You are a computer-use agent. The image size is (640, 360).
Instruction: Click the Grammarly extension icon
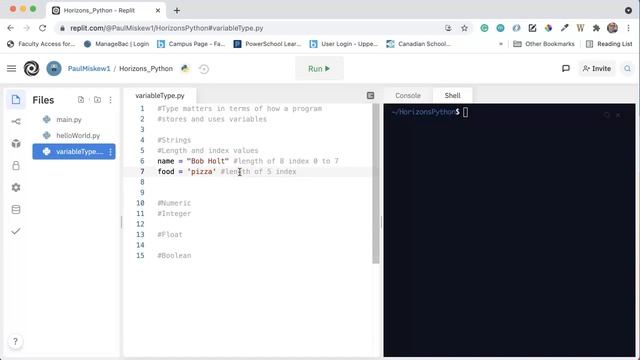click(484, 28)
